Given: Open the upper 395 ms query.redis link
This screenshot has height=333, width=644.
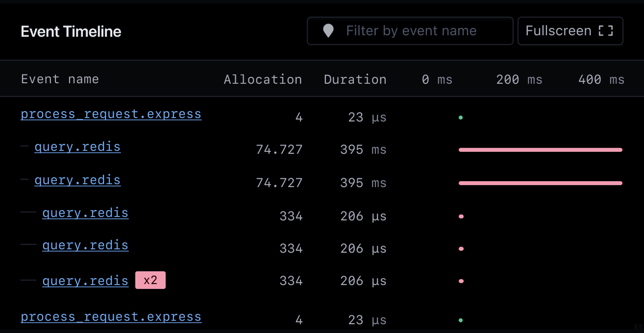Looking at the screenshot, I should point(77,147).
